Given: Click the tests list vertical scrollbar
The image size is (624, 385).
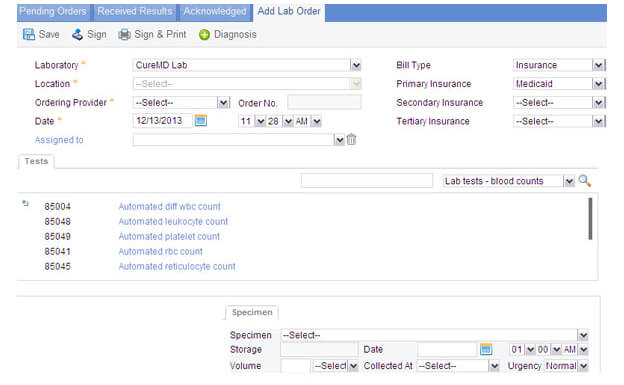Looking at the screenshot, I should point(590,219).
